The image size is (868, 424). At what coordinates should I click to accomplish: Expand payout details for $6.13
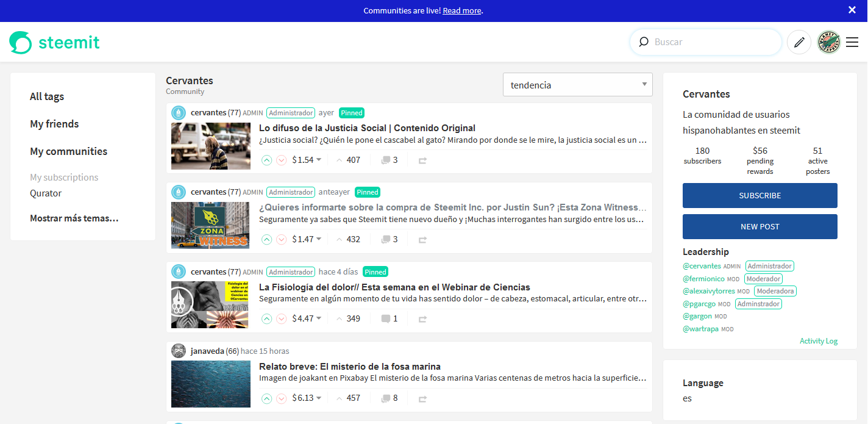[319, 398]
